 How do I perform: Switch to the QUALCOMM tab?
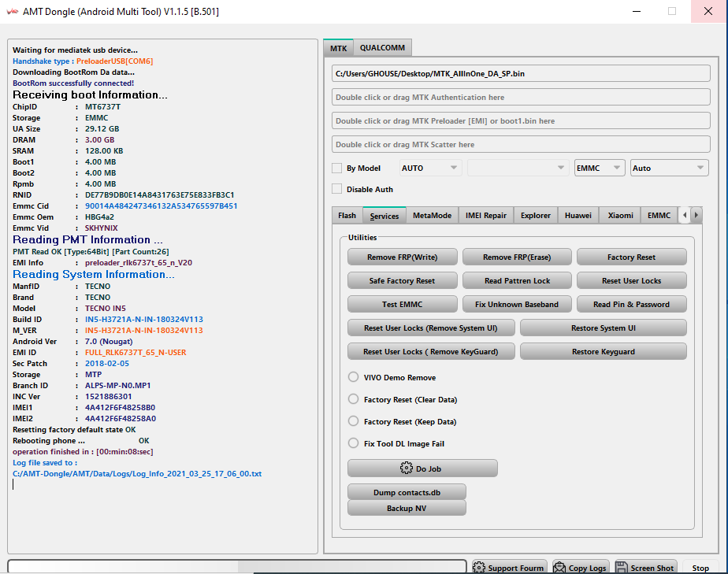[383, 48]
